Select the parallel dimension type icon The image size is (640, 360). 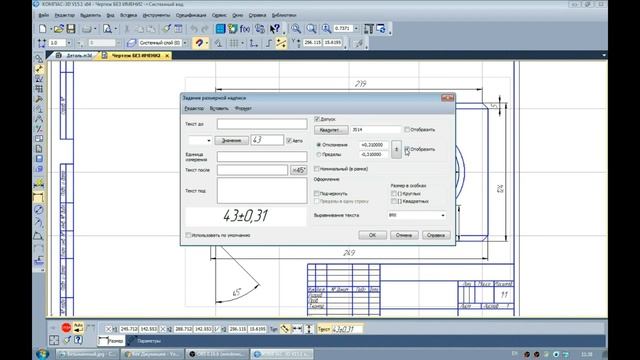point(285,329)
